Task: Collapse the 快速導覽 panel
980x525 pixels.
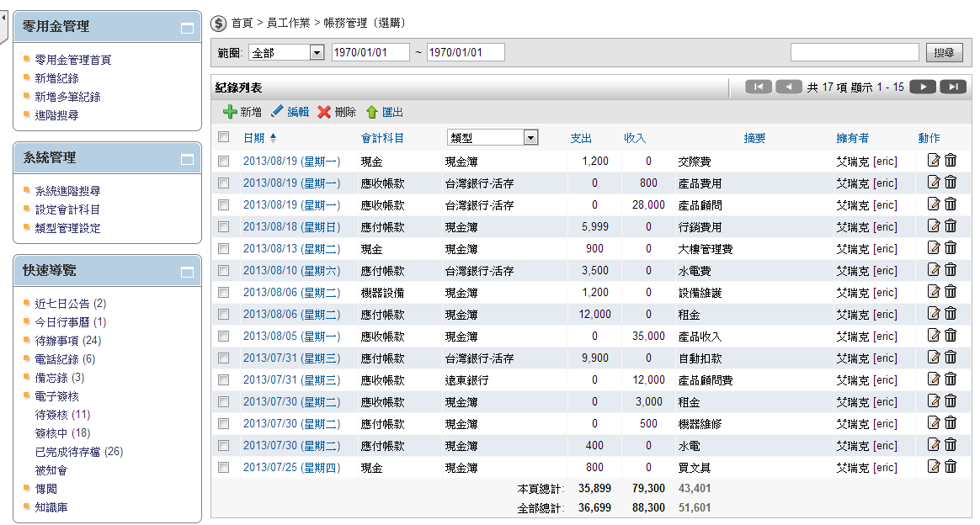Action: (187, 273)
